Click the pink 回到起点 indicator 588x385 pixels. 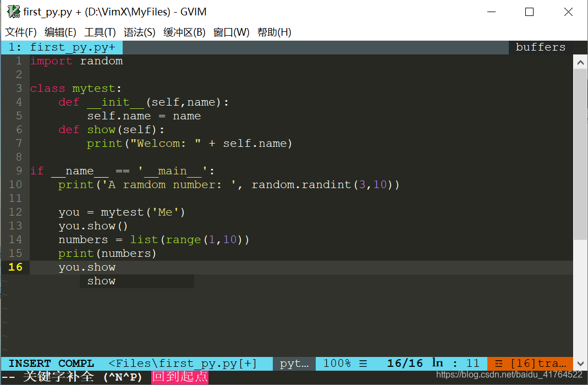pos(180,377)
